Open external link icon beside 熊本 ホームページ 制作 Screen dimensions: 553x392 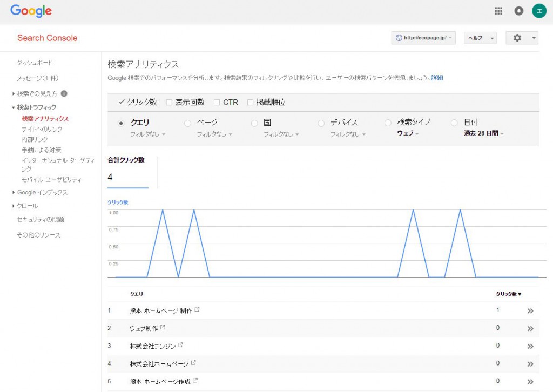(x=197, y=309)
